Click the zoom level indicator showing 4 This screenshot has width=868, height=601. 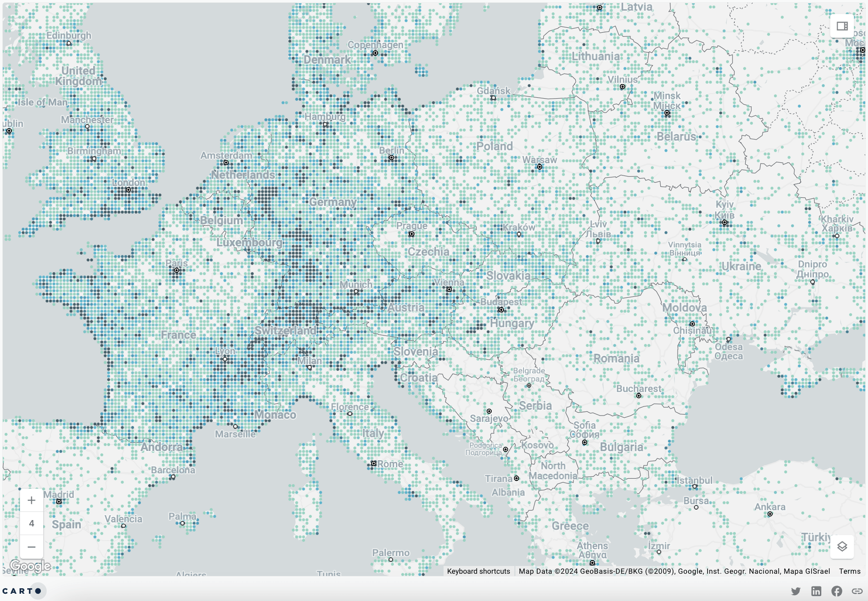(x=31, y=523)
